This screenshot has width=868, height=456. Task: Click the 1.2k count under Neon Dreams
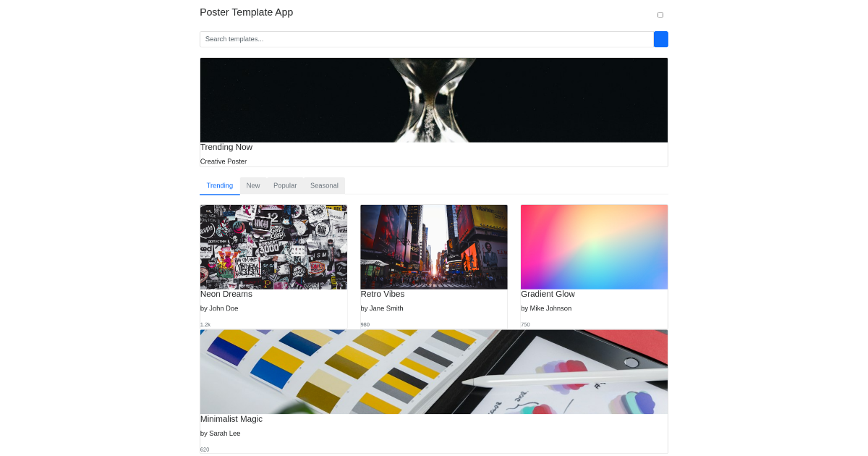[x=205, y=324]
